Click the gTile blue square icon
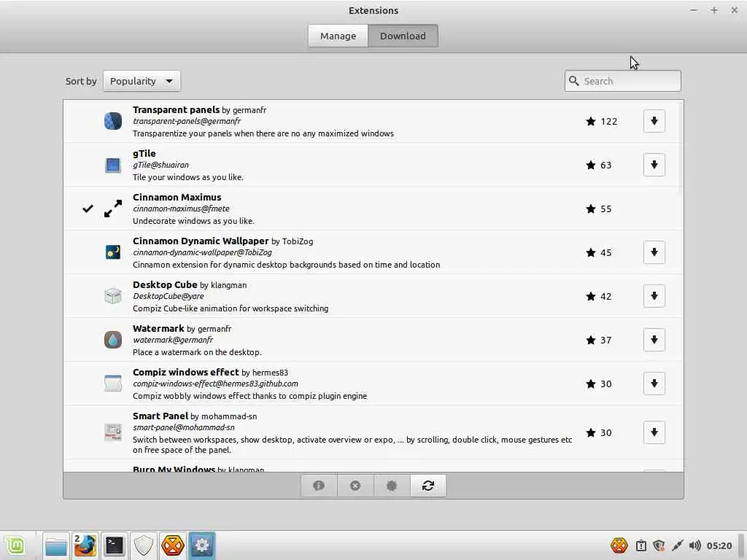Image resolution: width=747 pixels, height=560 pixels. (113, 166)
